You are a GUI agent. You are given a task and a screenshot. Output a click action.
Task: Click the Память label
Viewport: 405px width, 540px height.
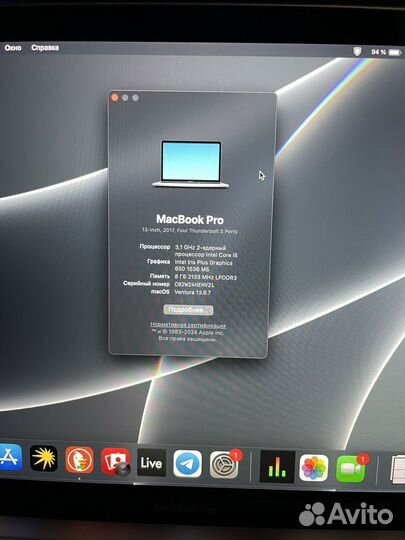[x=160, y=276]
